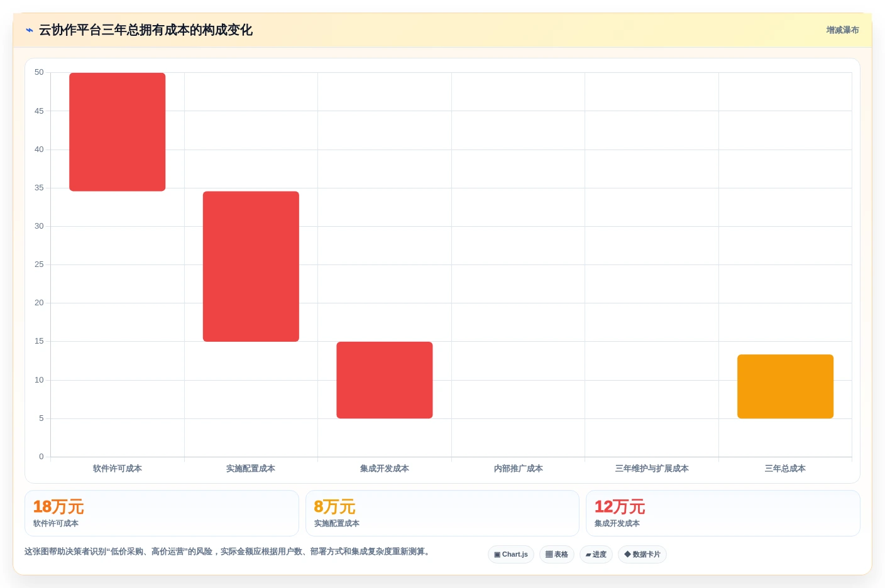Click the red 软件许可成本 bar
This screenshot has height=588, width=885.
118,132
